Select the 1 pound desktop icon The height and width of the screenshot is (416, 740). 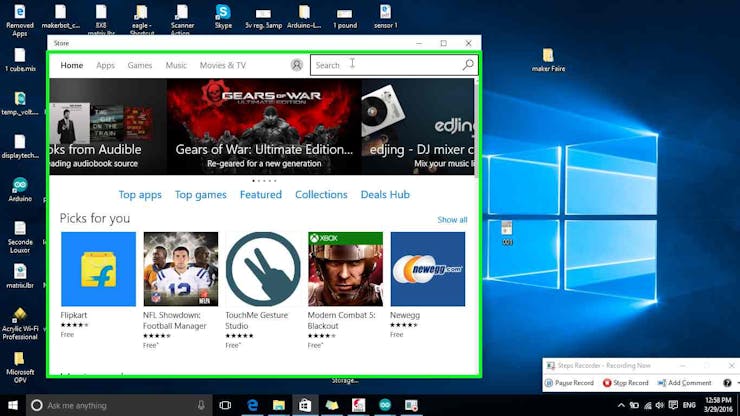(x=345, y=17)
